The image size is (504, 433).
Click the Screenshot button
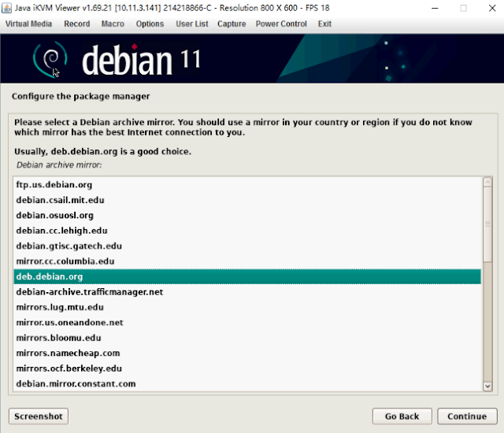coord(39,416)
